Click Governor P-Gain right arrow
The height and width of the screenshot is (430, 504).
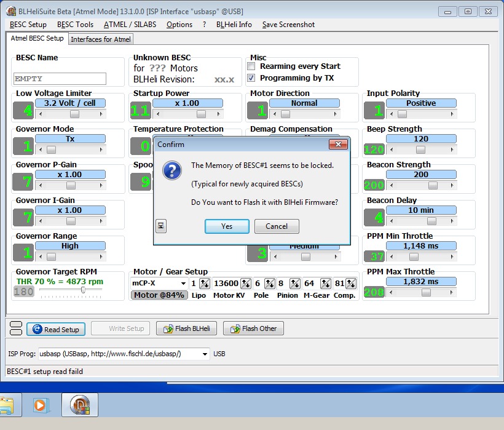click(x=101, y=185)
